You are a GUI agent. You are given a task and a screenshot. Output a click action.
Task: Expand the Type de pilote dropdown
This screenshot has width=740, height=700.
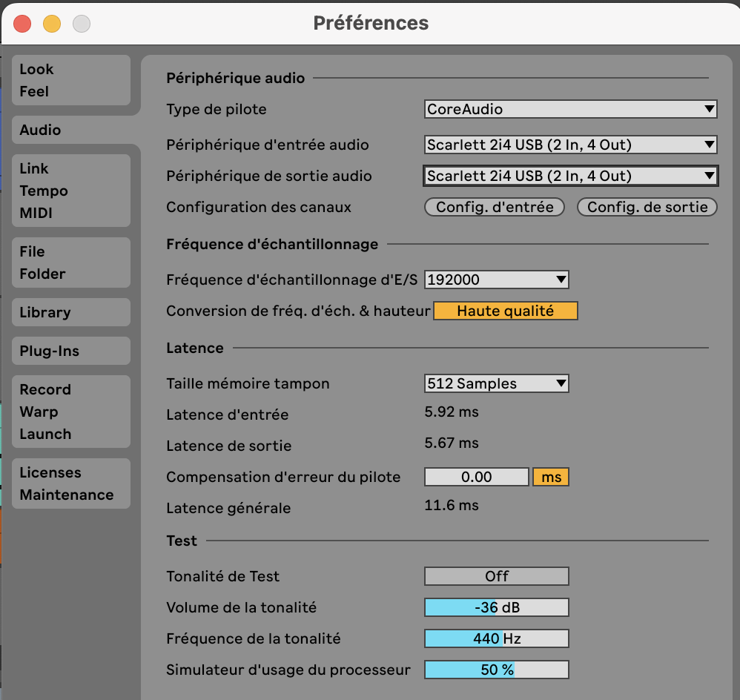pyautogui.click(x=570, y=109)
